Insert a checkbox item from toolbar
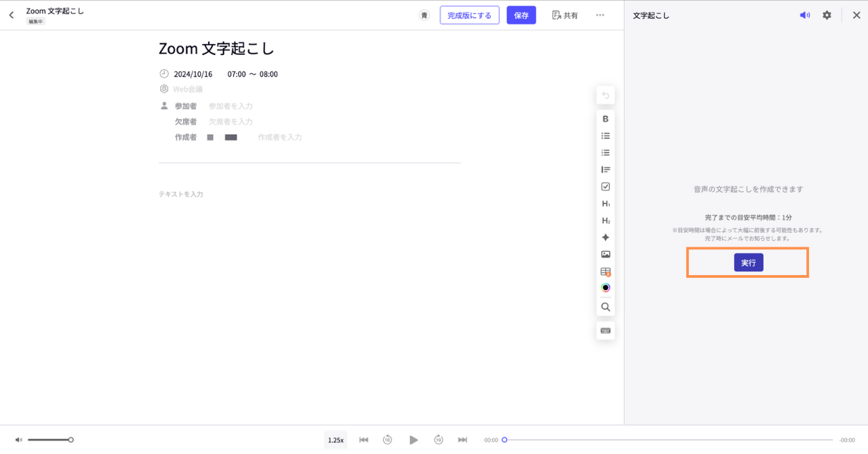Screen dimensions: 868x454 [x=606, y=186]
